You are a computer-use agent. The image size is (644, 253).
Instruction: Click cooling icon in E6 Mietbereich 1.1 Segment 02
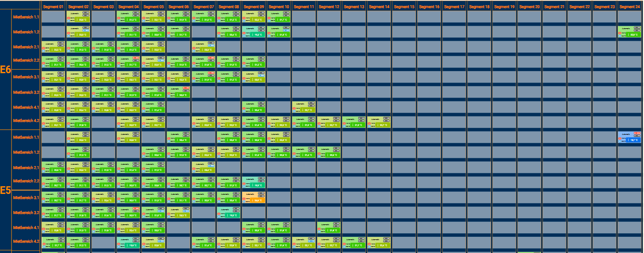[69, 21]
